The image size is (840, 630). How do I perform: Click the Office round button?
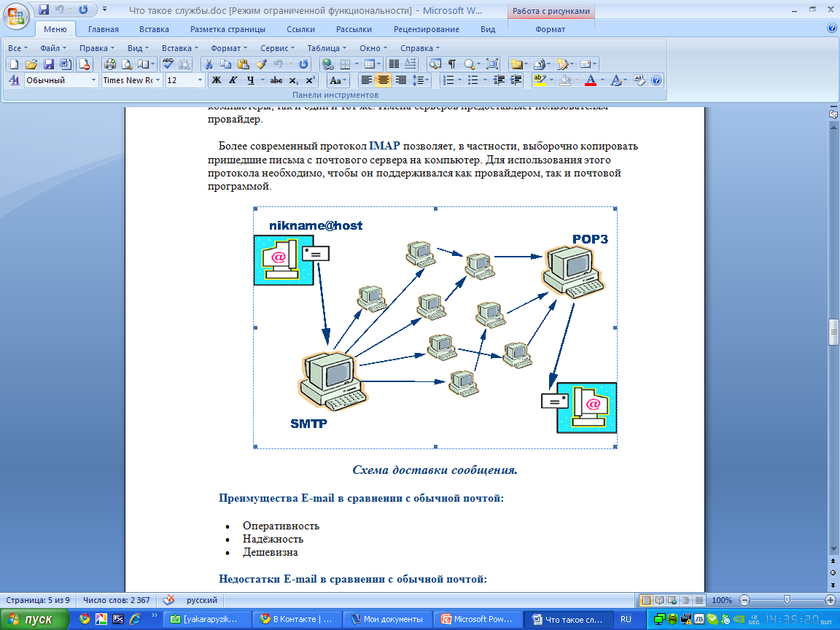click(16, 15)
